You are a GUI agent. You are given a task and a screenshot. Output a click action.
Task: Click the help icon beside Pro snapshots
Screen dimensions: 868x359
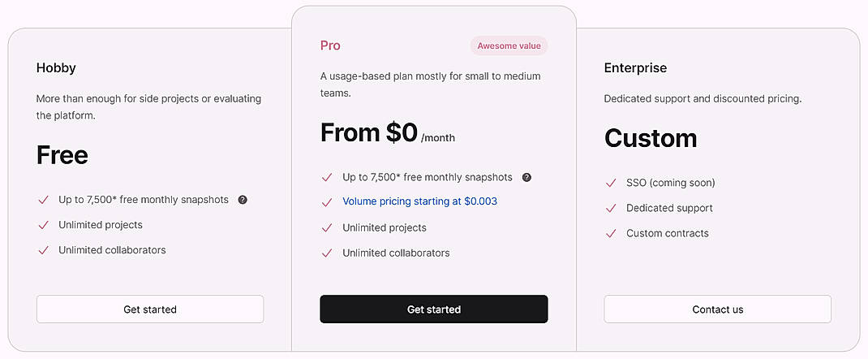pyautogui.click(x=526, y=177)
